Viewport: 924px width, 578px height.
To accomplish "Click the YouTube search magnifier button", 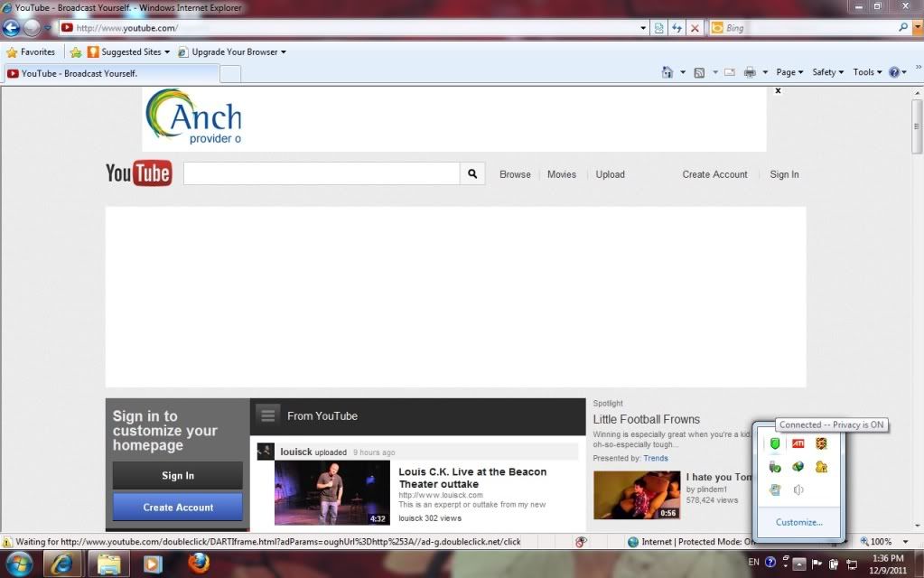I will 472,173.
